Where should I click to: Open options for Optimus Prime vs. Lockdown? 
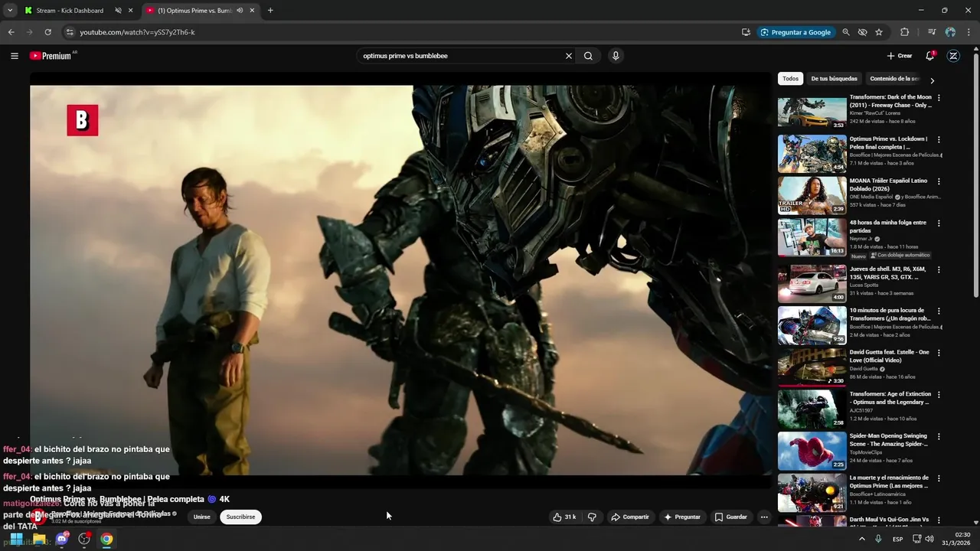point(939,140)
